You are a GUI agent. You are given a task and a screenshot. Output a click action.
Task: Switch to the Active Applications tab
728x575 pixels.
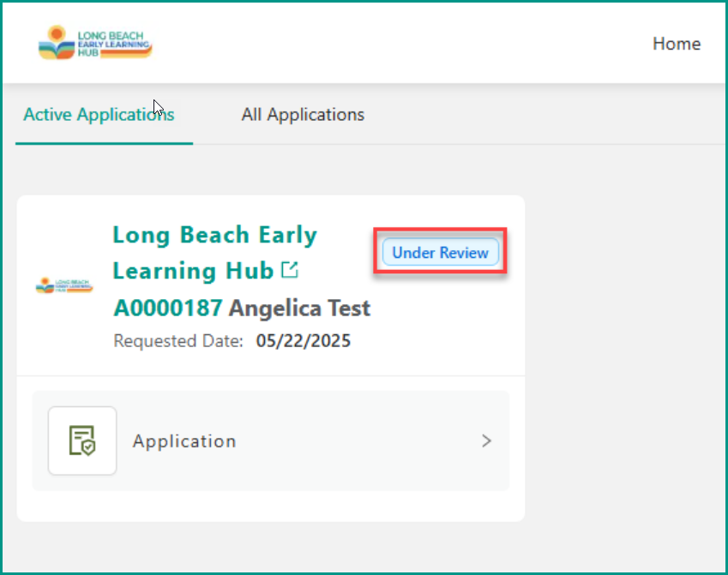(99, 115)
